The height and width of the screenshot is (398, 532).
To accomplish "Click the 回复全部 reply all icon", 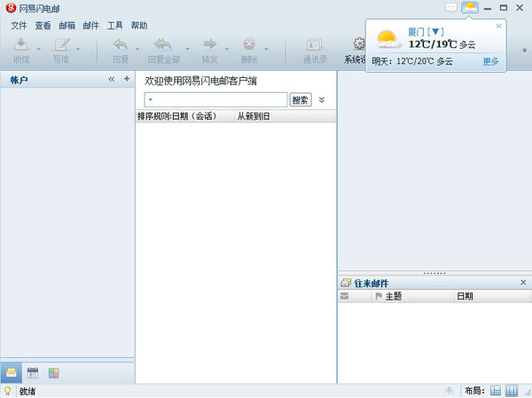I will (x=163, y=44).
